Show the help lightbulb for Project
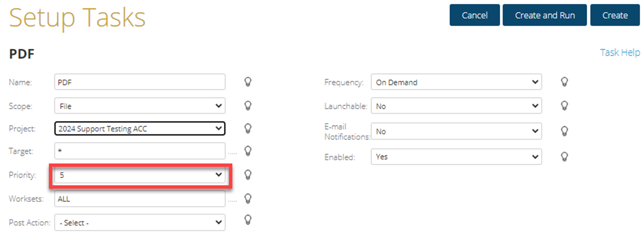The width and height of the screenshot is (644, 235). click(248, 129)
